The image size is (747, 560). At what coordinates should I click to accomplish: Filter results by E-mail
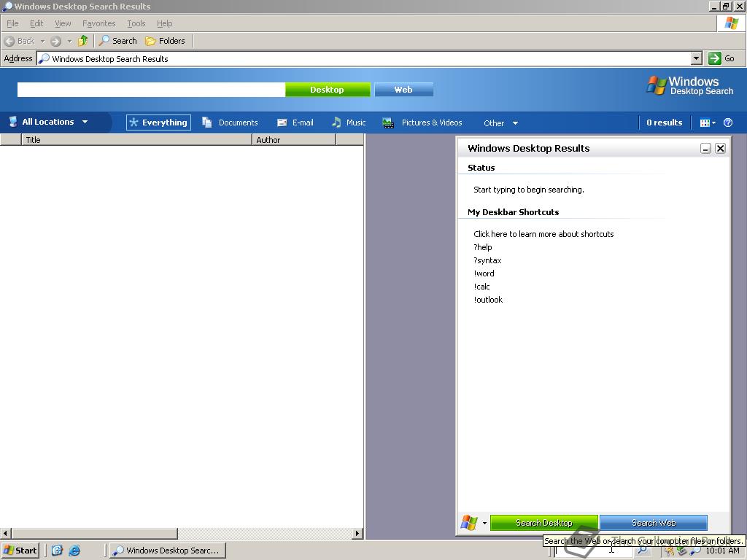click(295, 122)
